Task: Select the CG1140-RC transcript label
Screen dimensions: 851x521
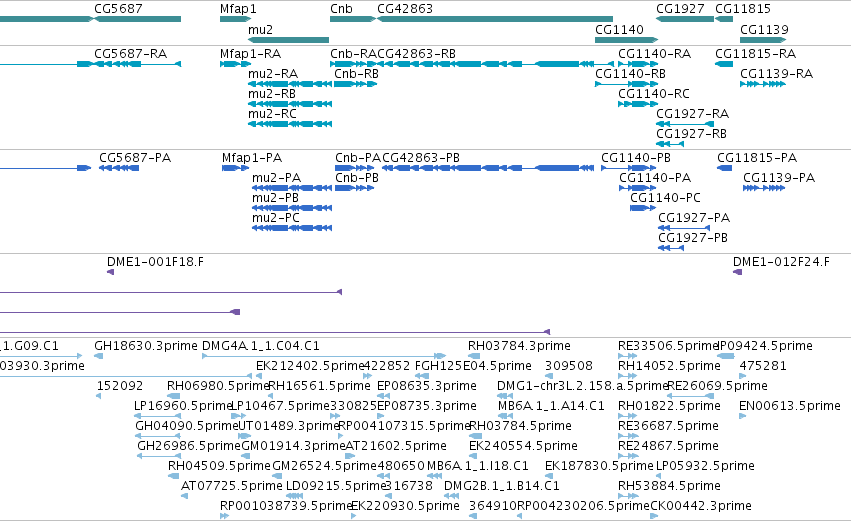Action: point(653,94)
